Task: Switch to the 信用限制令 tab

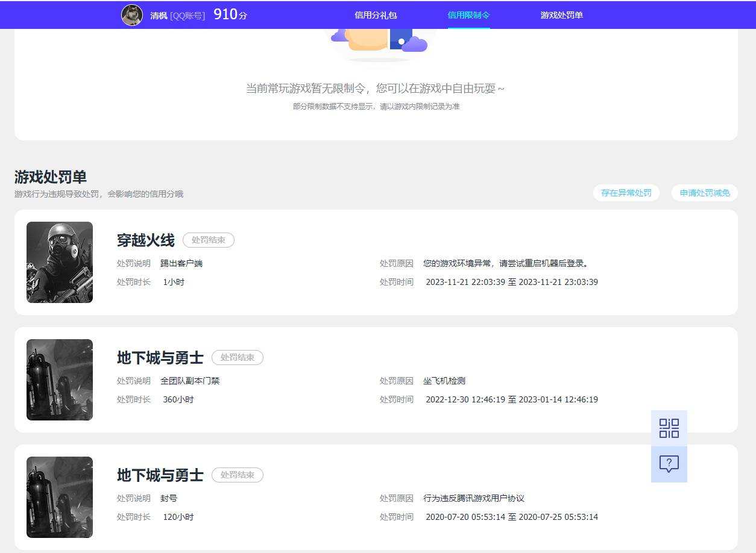Action: pos(468,15)
